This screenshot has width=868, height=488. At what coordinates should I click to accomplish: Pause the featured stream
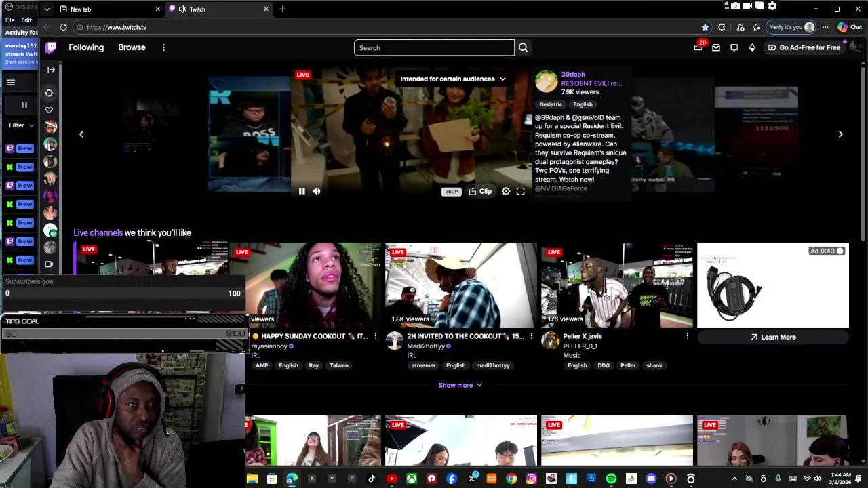pyautogui.click(x=302, y=192)
